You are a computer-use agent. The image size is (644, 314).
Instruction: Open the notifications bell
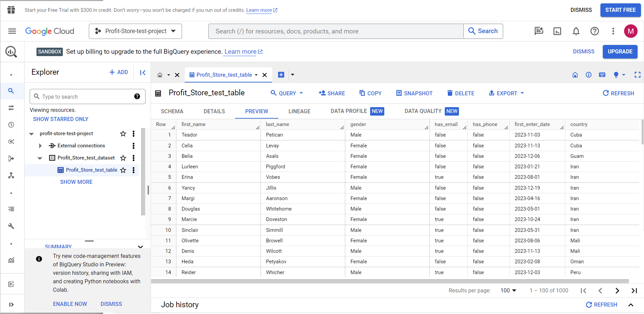tap(576, 31)
